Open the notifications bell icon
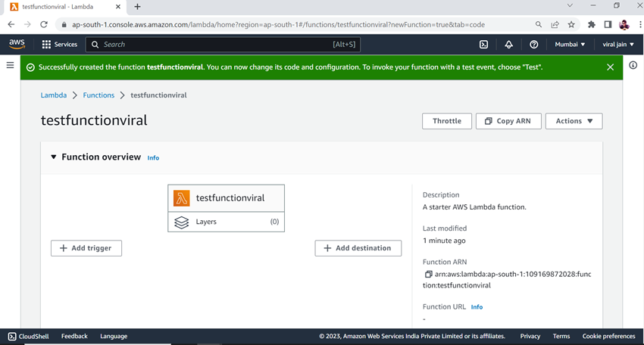The image size is (644, 345). pos(508,45)
